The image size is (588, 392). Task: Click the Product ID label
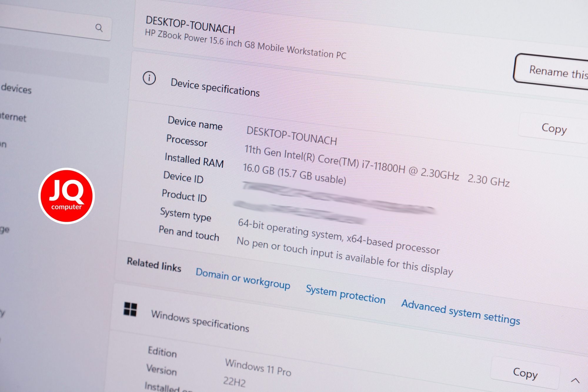pos(184,196)
